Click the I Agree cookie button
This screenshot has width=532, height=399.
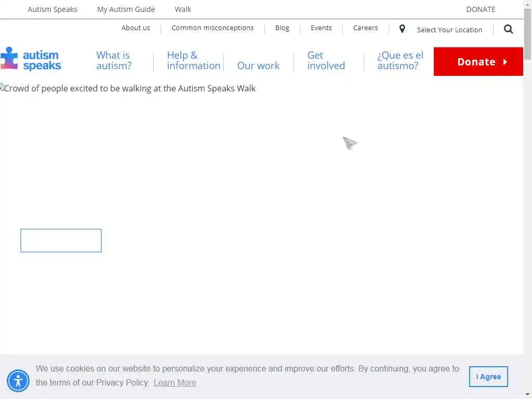tap(488, 377)
